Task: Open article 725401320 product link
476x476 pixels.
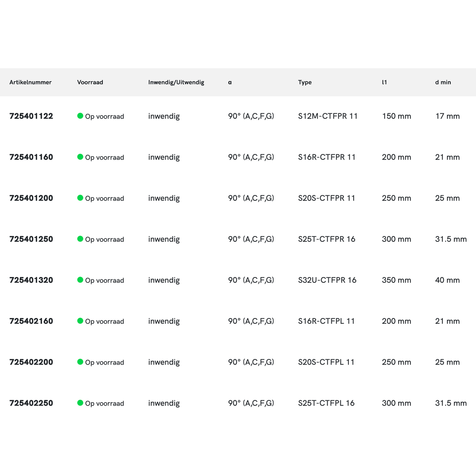Action: click(31, 280)
